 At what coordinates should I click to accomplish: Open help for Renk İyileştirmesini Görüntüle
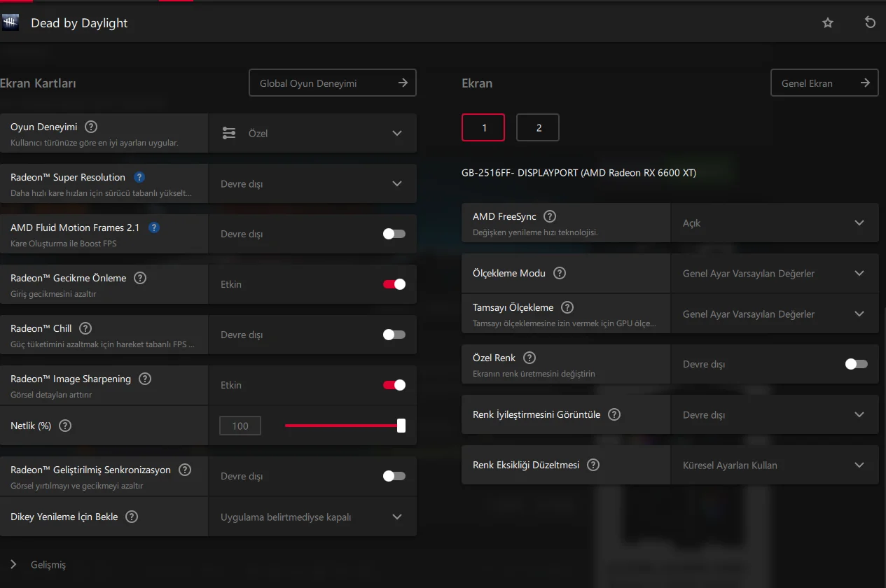point(614,415)
